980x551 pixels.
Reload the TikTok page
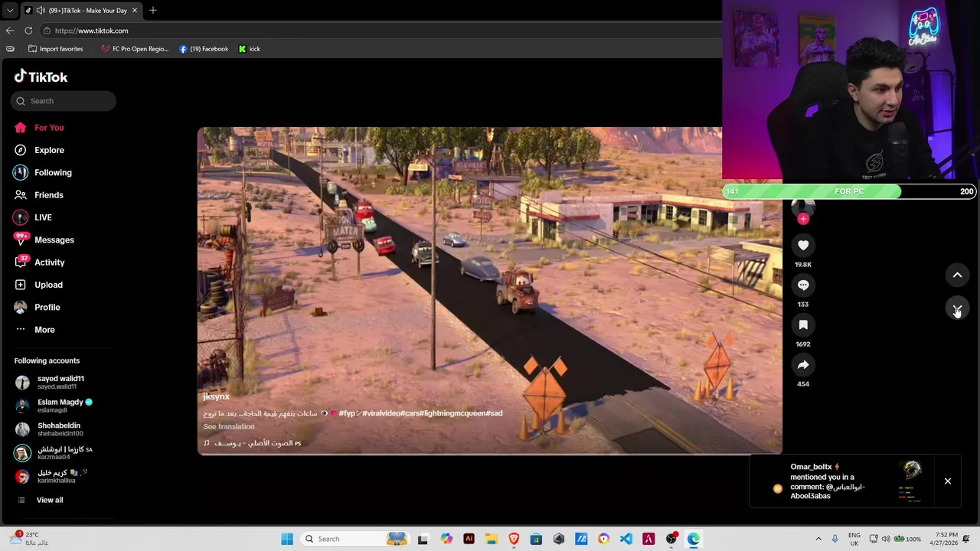coord(28,31)
